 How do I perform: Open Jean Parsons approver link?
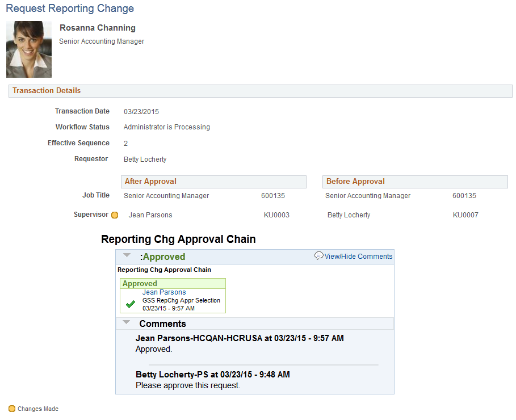(x=164, y=292)
